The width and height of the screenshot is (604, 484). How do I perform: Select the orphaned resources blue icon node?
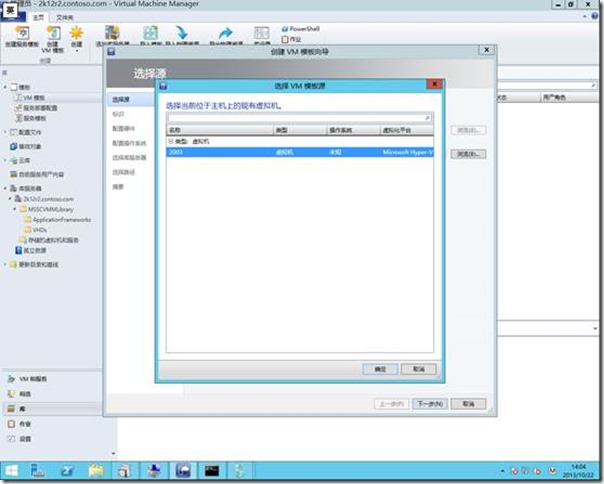tap(34, 250)
